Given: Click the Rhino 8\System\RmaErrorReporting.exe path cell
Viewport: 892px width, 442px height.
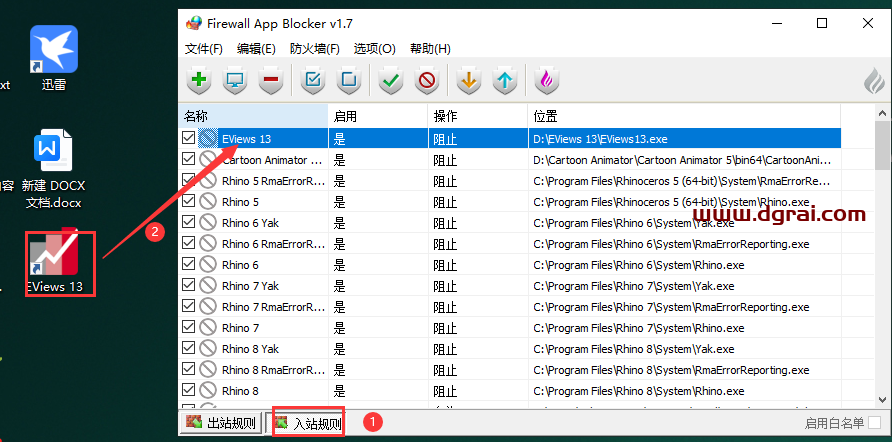Looking at the screenshot, I should (x=671, y=370).
